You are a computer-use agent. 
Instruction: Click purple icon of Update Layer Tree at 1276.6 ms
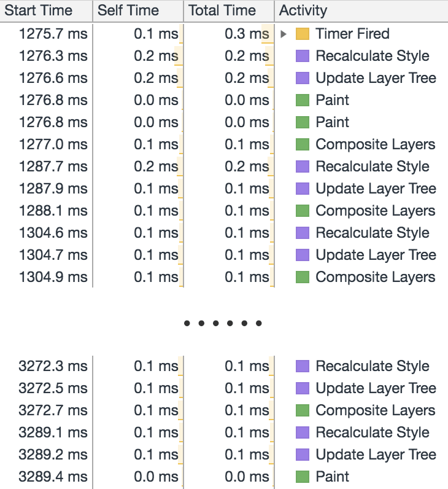point(302,78)
